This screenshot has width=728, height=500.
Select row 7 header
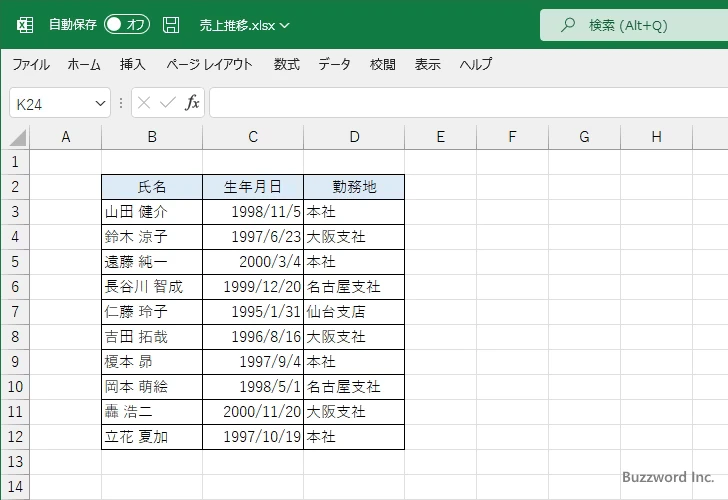pos(15,312)
